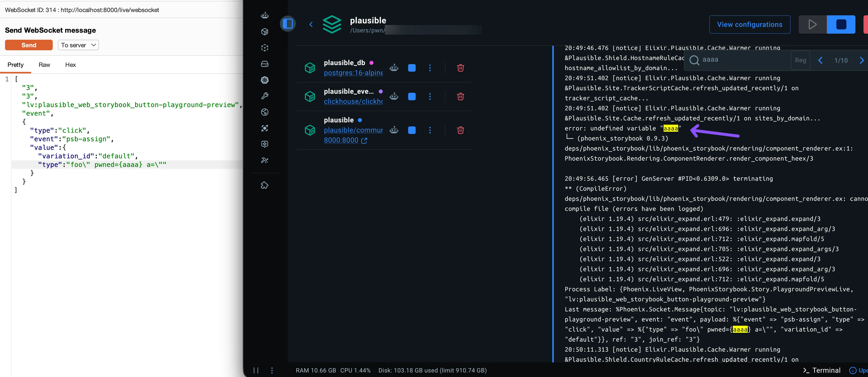This screenshot has height=377, width=868.
Task: Stop the plausible_eve... container
Action: 412,97
